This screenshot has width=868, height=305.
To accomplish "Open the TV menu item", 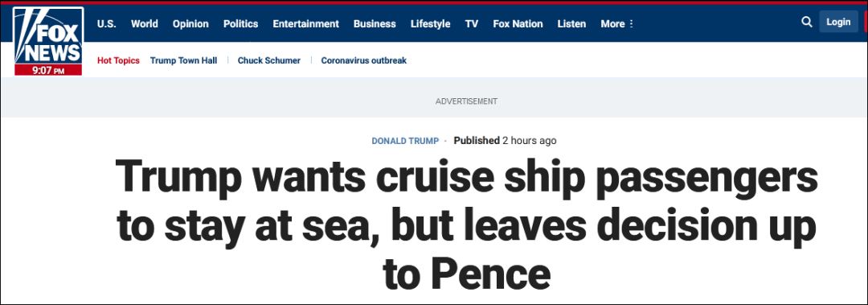I will pyautogui.click(x=472, y=24).
